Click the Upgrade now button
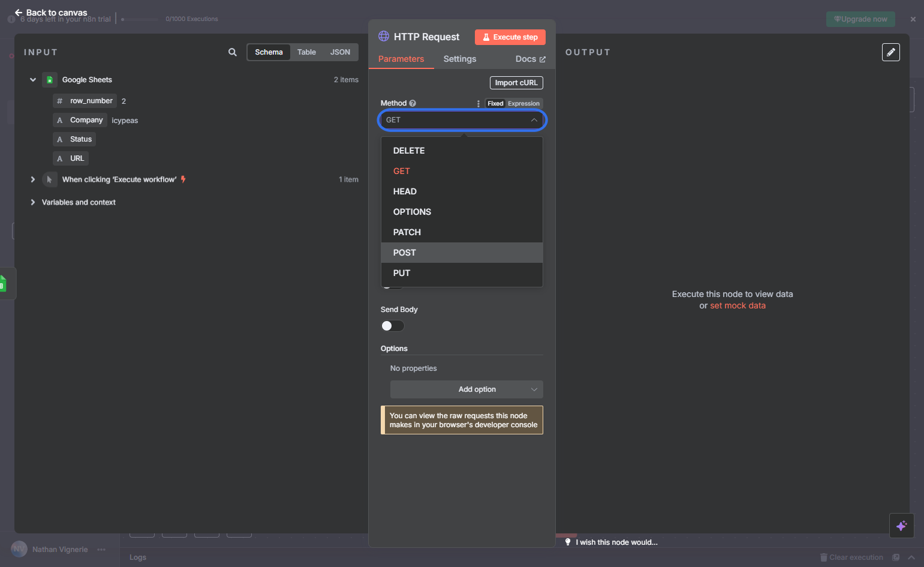This screenshot has width=924, height=567. (x=860, y=19)
